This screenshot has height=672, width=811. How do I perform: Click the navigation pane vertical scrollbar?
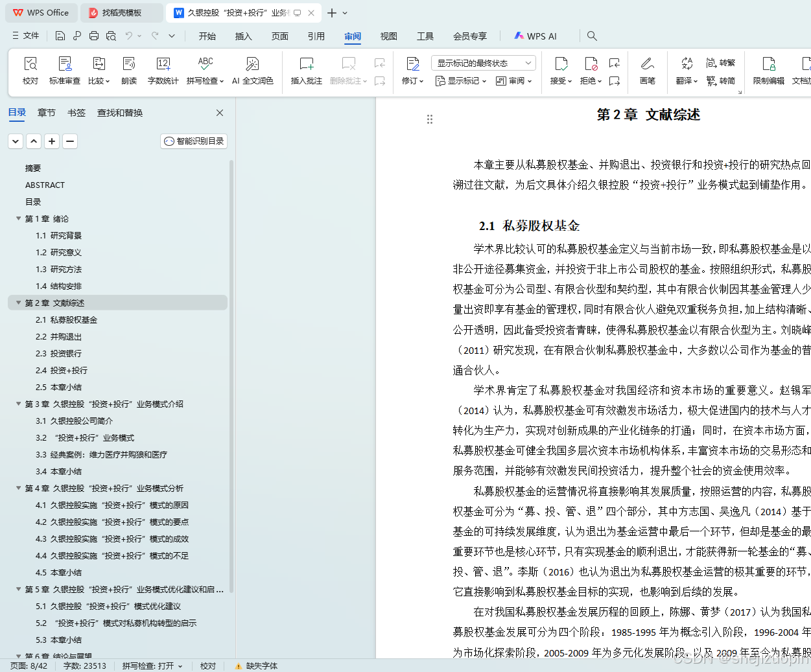coord(231,376)
